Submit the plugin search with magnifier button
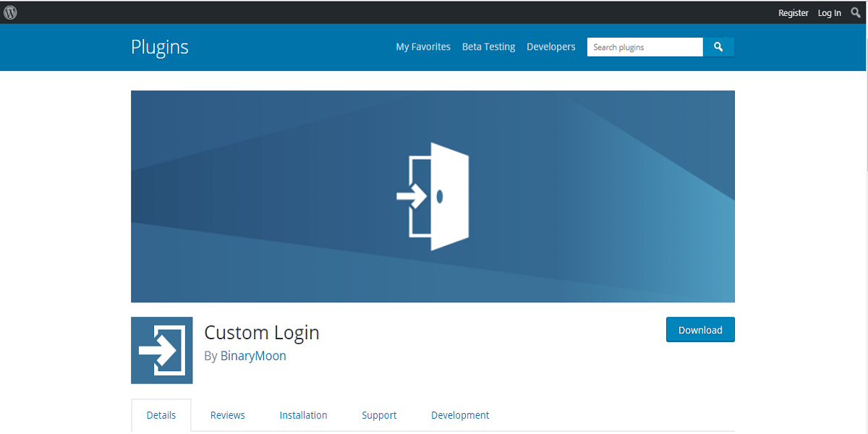Screen dimensions: 868x434 click(x=718, y=47)
